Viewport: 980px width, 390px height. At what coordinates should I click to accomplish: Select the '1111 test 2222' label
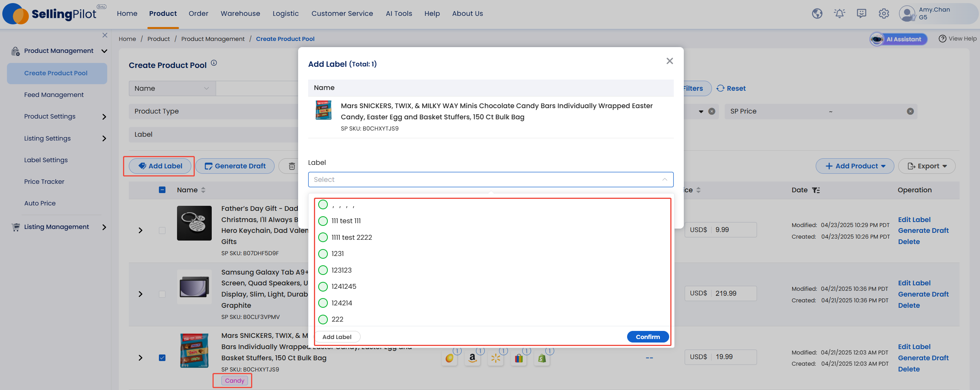pyautogui.click(x=323, y=237)
